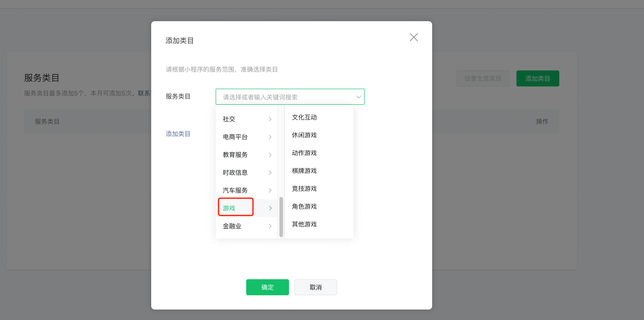Viewport: 644px width, 320px height.
Task: Expand the 金融业 category arrow
Action: pos(270,226)
